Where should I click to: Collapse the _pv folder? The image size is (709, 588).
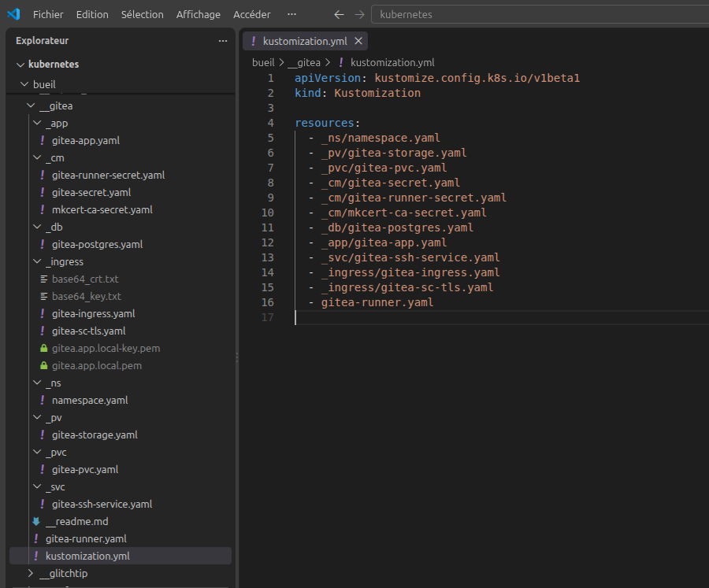pyautogui.click(x=38, y=418)
